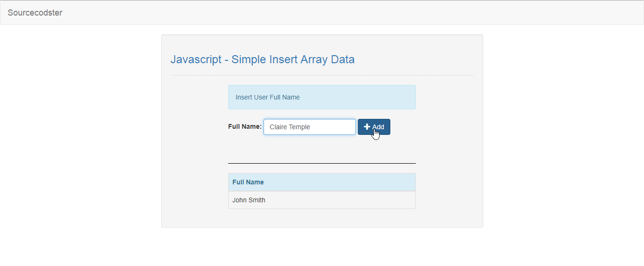Open the Sourcecodster brand link
The height and width of the screenshot is (266, 644).
tap(35, 13)
